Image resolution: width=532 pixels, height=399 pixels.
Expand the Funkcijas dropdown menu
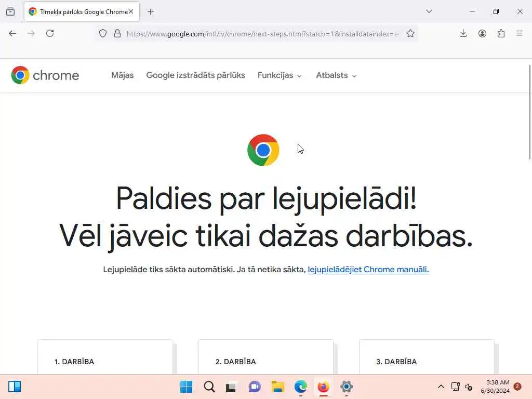coord(280,75)
